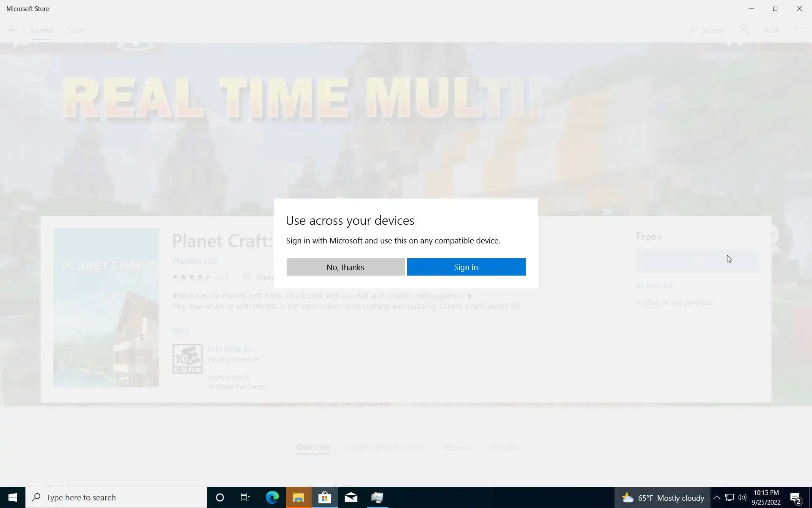Click the Cortana circle icon
Viewport: 812px width, 508px height.
pyautogui.click(x=219, y=497)
